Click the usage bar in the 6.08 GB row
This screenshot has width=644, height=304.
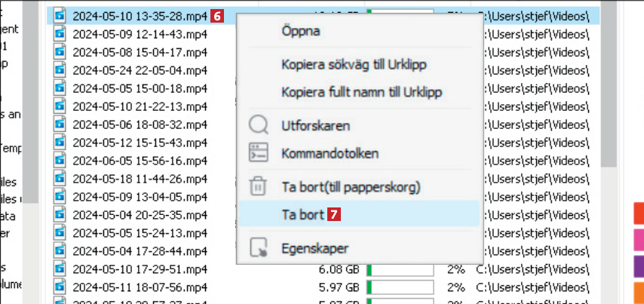400,269
